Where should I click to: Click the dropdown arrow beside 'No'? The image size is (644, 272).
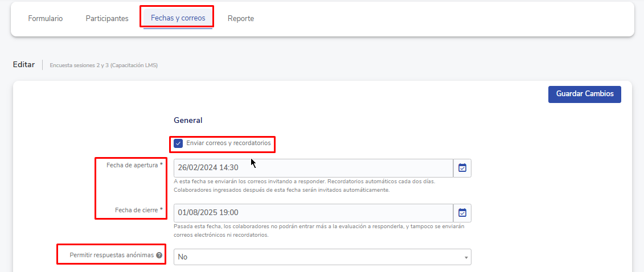click(x=466, y=257)
